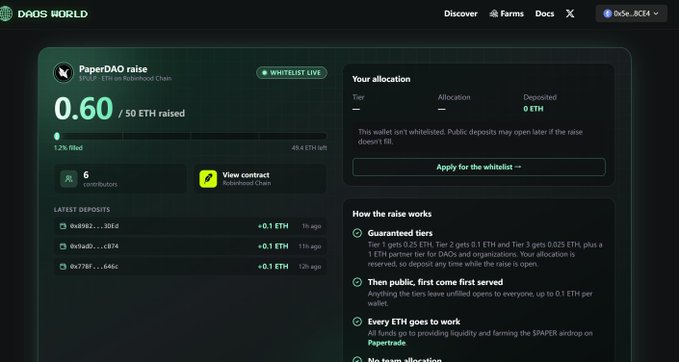Viewport: 679px width, 362px height.
Task: Click the DAOS WORLD brand text
Action: [53, 14]
